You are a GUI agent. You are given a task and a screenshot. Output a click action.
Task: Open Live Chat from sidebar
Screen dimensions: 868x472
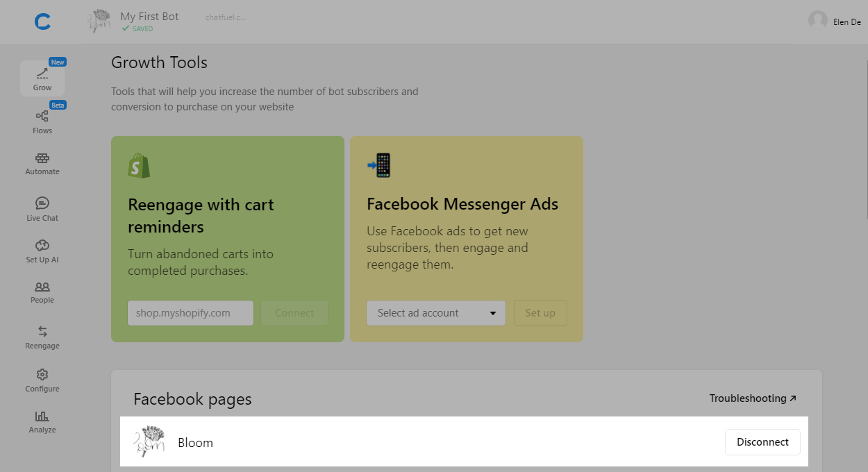click(x=42, y=209)
